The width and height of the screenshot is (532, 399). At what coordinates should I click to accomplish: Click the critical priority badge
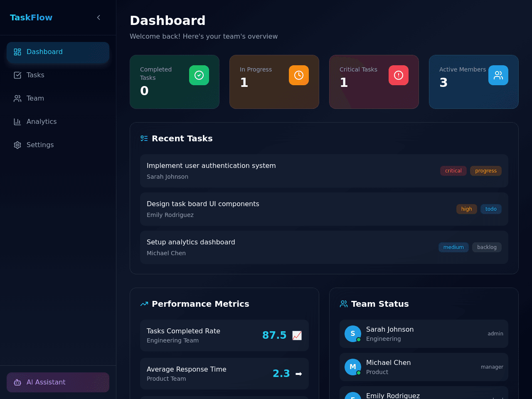pos(453,171)
